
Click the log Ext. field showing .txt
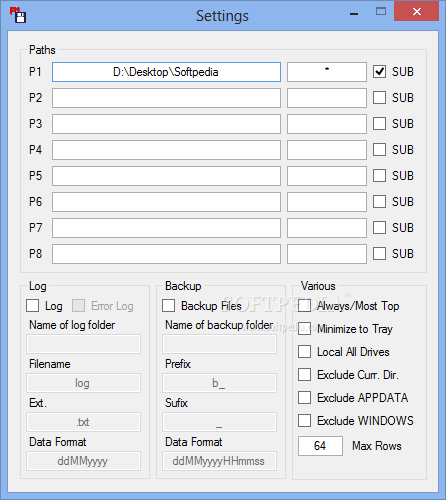tap(83, 422)
